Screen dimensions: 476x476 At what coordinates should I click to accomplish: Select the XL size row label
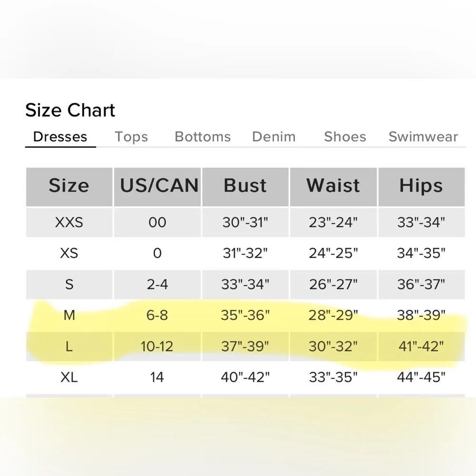point(69,377)
